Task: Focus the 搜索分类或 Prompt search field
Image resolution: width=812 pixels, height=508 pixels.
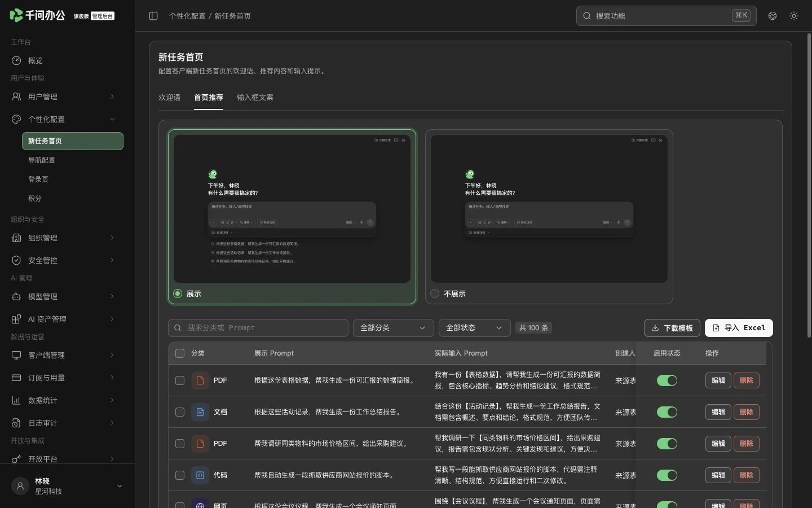Action: 258,328
